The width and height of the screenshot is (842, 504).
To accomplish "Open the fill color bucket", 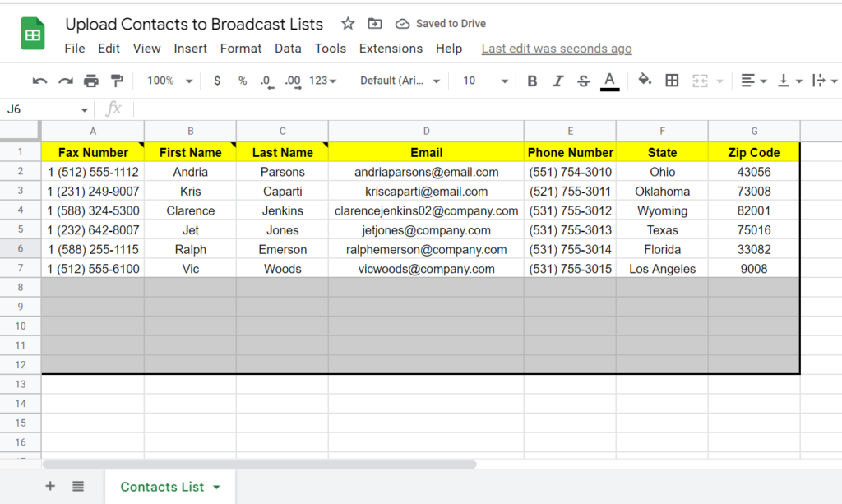I will coord(645,81).
